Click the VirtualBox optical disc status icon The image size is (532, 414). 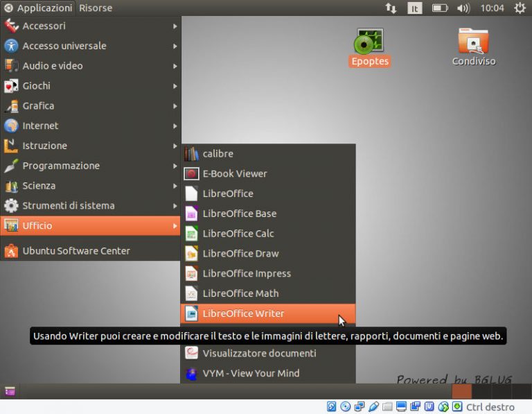[x=346, y=406]
